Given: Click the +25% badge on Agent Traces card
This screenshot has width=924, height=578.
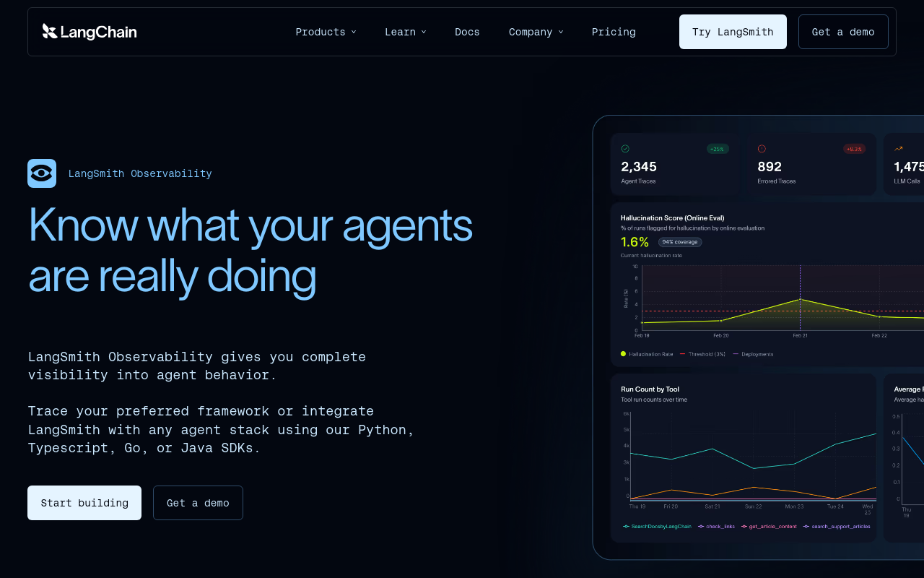Looking at the screenshot, I should tap(717, 149).
